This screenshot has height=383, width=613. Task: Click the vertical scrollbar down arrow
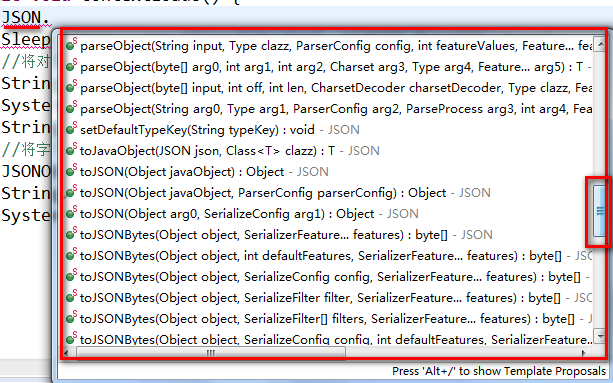(599, 336)
